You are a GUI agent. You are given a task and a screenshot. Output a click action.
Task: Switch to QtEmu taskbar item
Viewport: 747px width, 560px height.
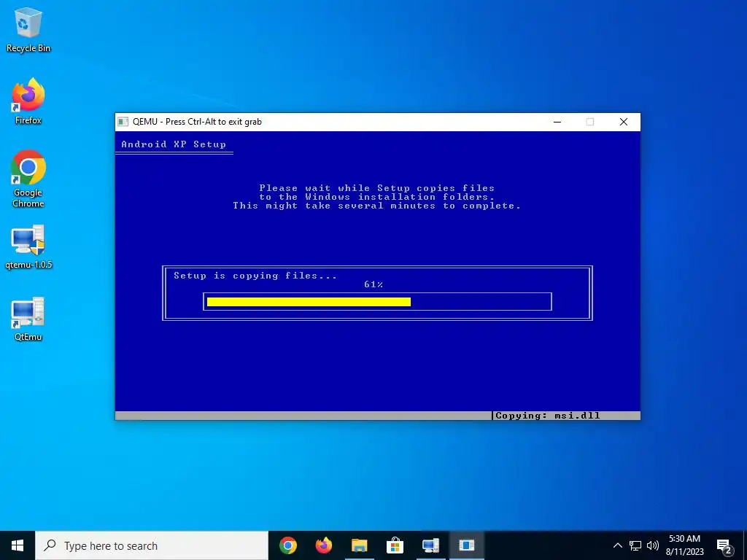[430, 545]
